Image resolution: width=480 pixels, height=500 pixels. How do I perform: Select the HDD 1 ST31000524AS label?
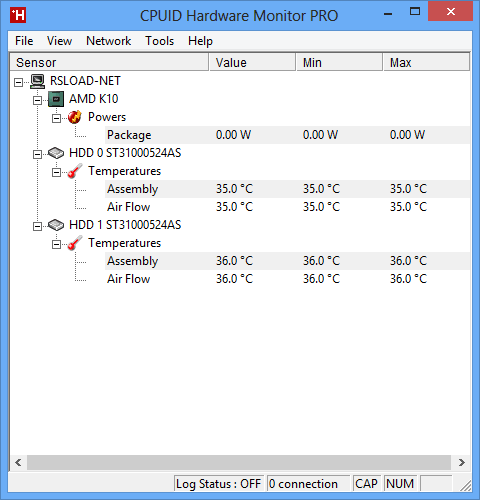[125, 225]
